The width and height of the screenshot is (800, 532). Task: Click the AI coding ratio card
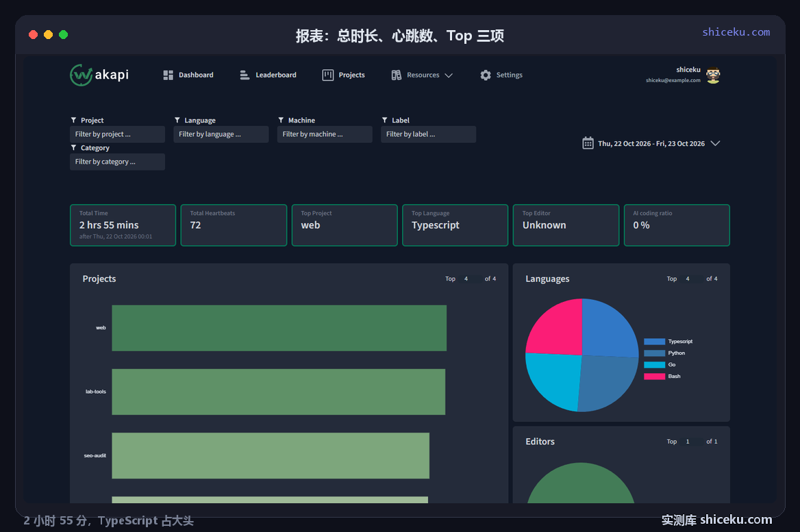(x=677, y=225)
